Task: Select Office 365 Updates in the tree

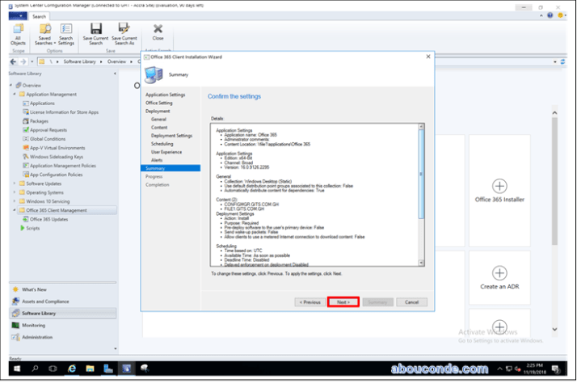Action: 49,219
